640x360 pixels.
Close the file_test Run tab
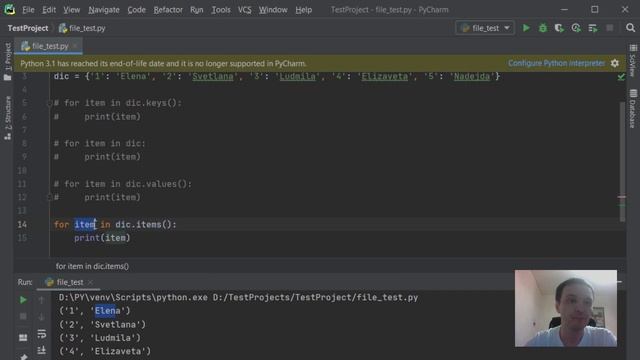(x=90, y=282)
